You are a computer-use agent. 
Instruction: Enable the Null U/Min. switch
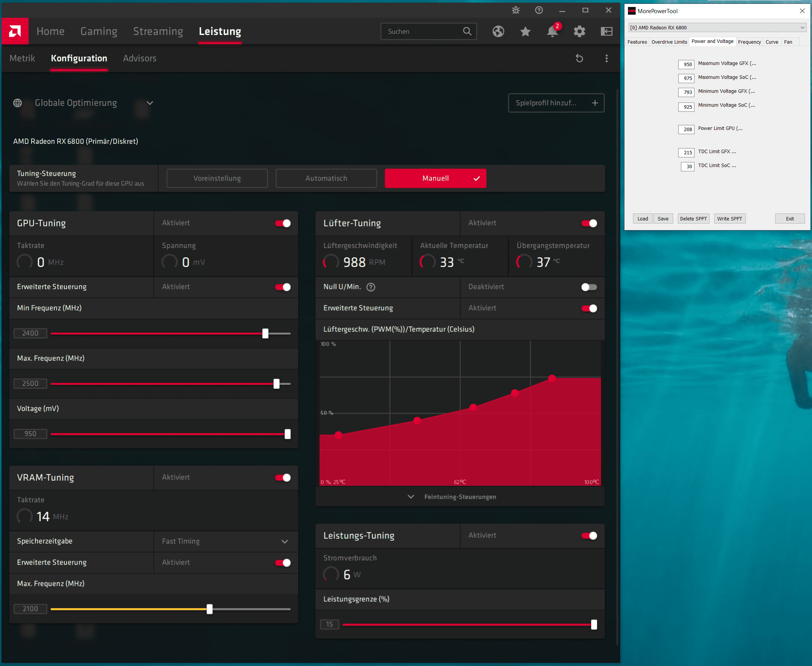coord(589,287)
